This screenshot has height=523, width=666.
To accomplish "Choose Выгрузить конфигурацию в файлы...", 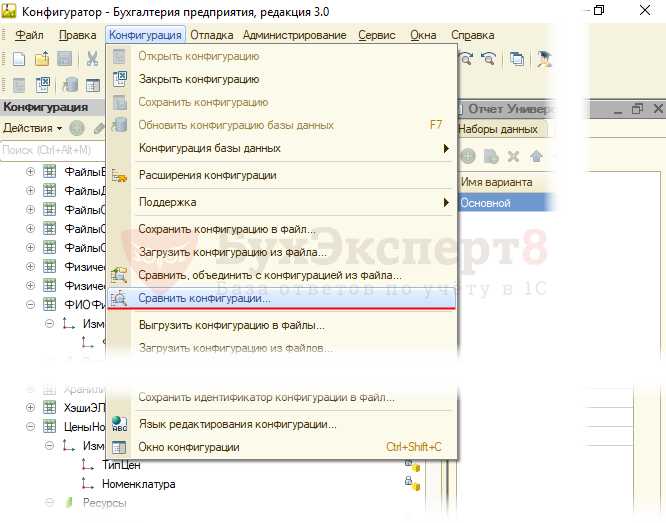I will coord(282,325).
